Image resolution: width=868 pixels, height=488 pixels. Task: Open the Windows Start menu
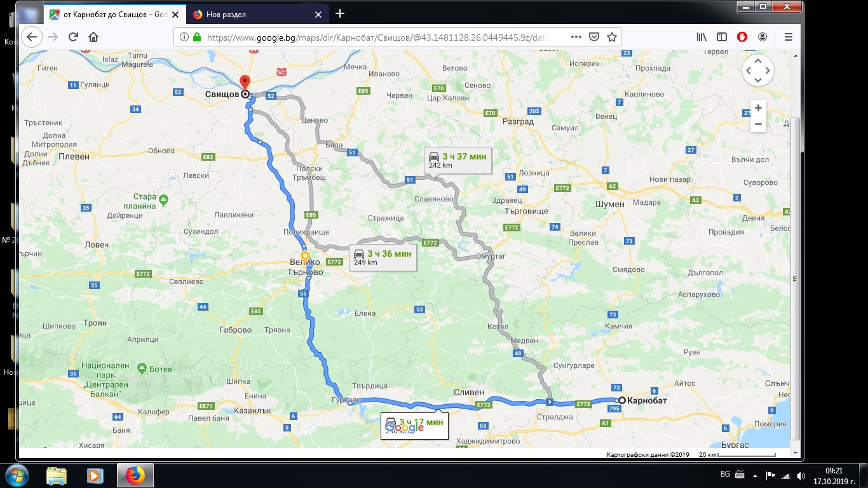[x=17, y=475]
